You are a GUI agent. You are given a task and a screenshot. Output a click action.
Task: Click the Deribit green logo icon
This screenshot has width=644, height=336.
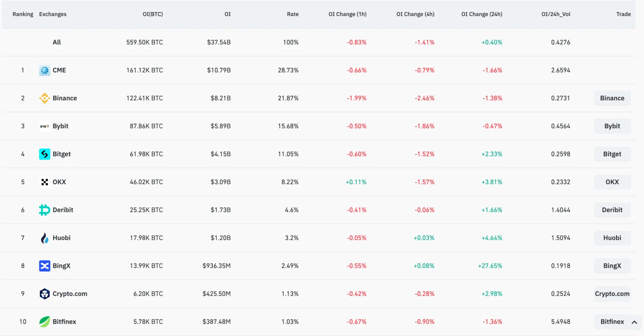[x=45, y=210]
